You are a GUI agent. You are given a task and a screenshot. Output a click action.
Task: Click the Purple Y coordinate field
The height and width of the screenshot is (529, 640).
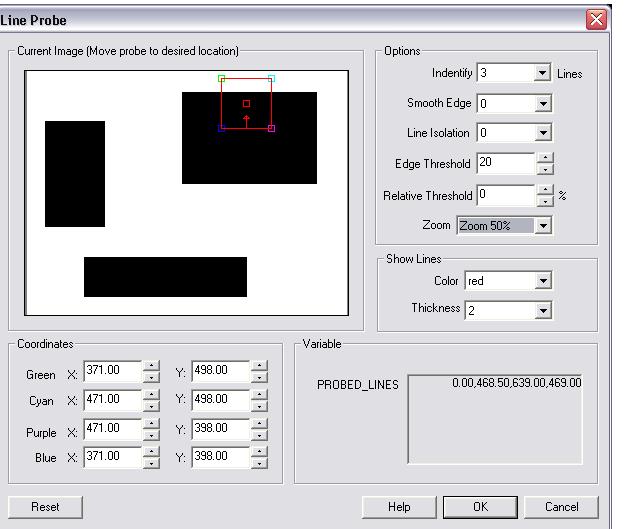(x=219, y=427)
